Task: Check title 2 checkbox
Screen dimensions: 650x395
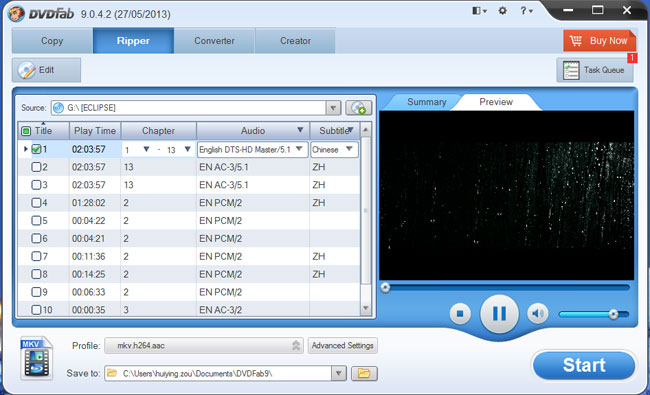Action: click(x=36, y=167)
